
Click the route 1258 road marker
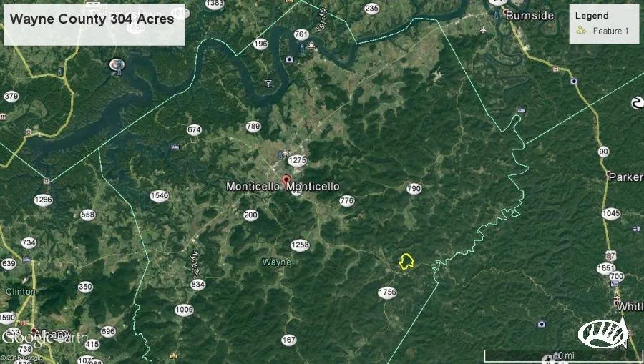pyautogui.click(x=300, y=245)
